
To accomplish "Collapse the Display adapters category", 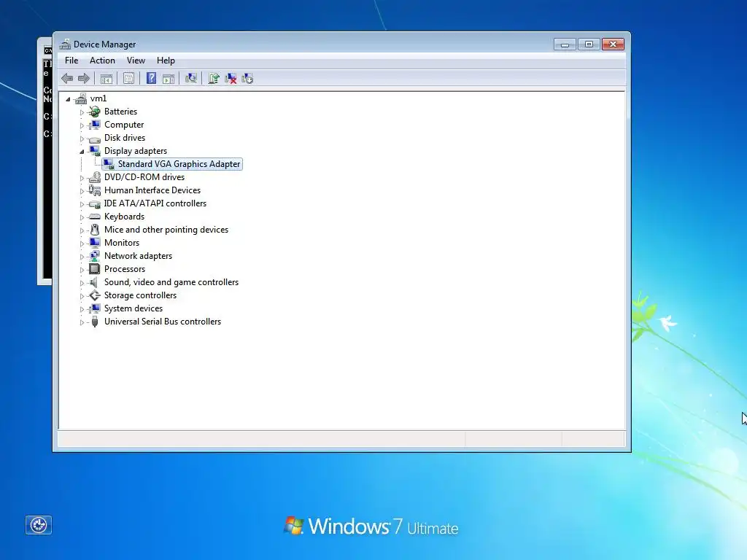I will [x=82, y=152].
